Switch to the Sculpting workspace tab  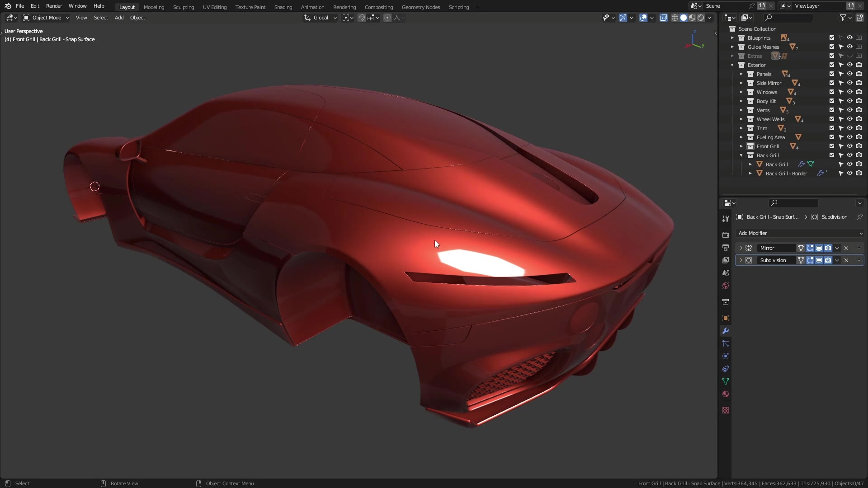184,7
